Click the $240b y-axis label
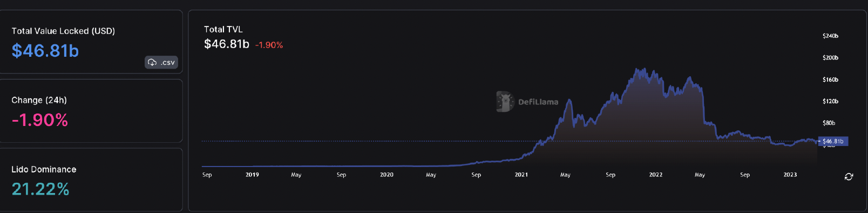 pyautogui.click(x=830, y=36)
